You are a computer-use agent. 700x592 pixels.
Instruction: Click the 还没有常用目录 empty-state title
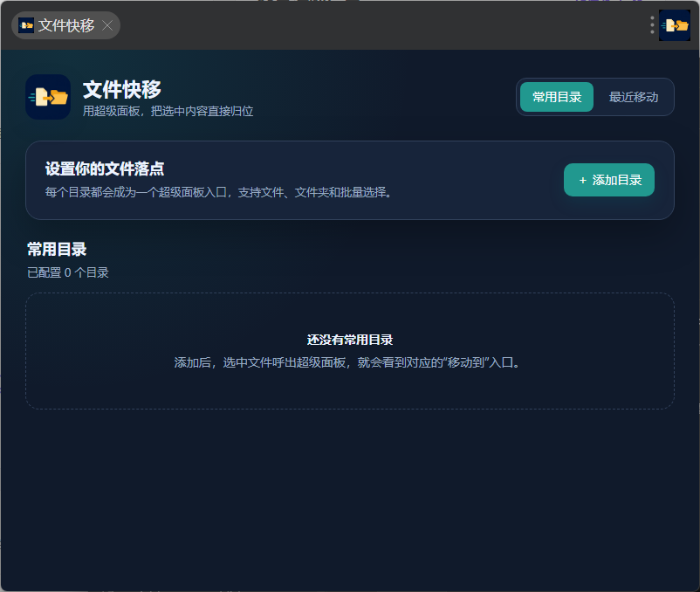coord(349,340)
